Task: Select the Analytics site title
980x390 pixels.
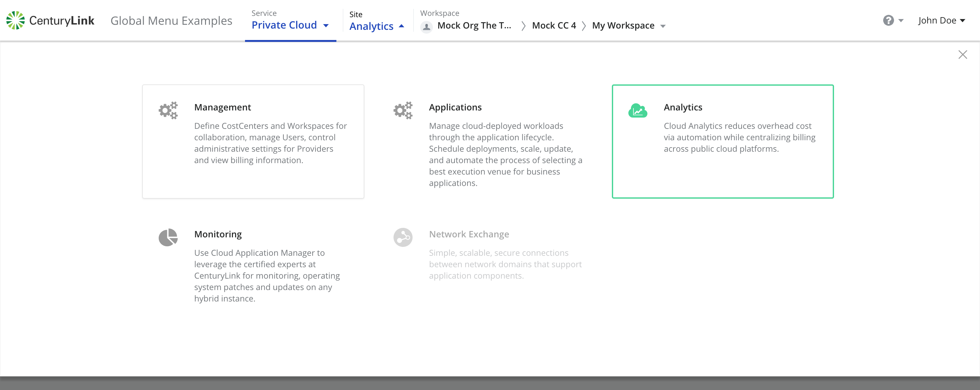Action: pos(683,107)
